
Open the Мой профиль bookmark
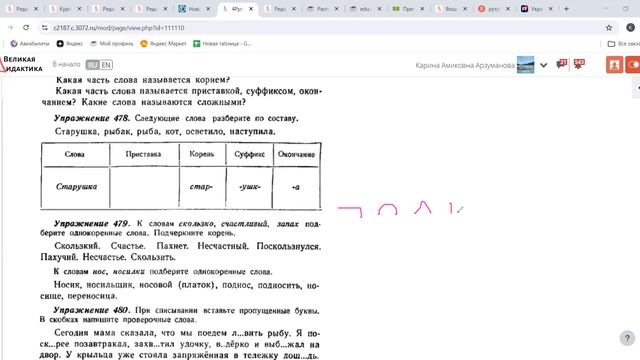111,43
